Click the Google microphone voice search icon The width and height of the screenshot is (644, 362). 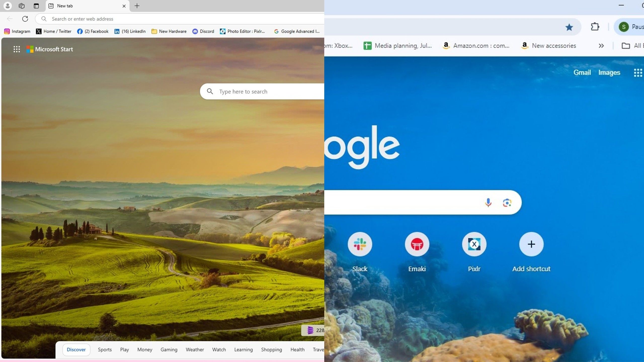click(488, 202)
